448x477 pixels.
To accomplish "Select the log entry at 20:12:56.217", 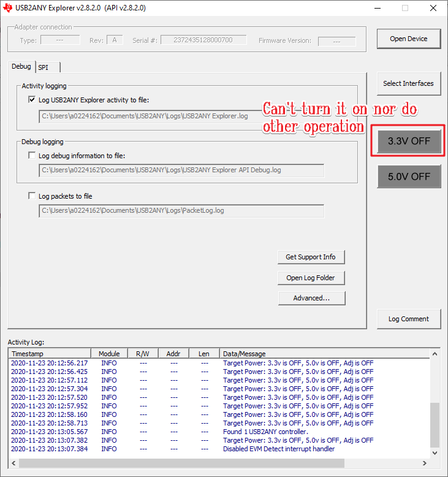I will (219, 363).
